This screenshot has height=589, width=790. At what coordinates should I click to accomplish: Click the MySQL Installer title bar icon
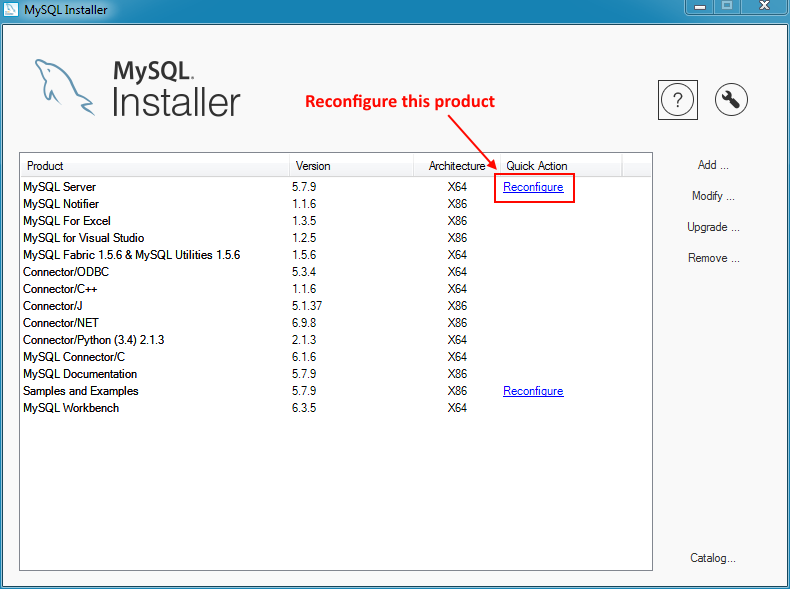[x=11, y=10]
